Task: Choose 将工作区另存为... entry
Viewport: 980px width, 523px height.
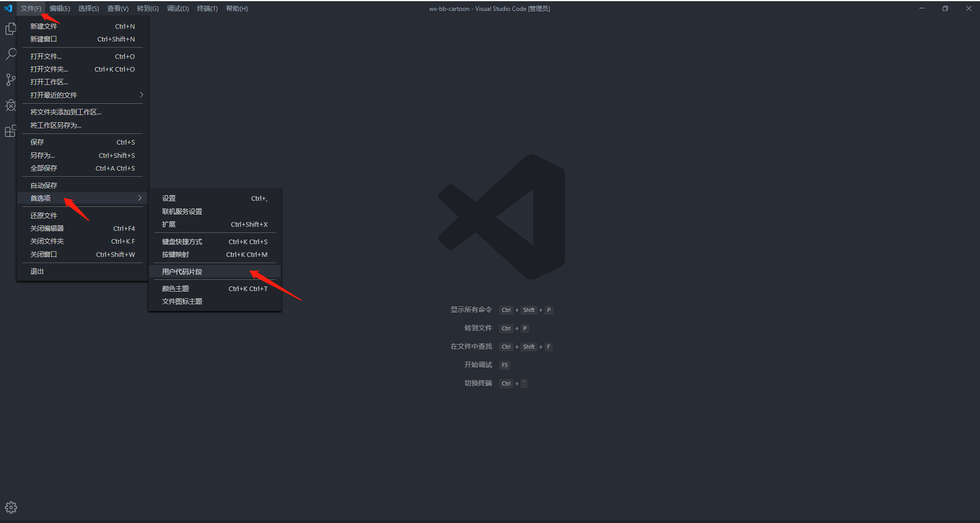Action: (x=82, y=125)
